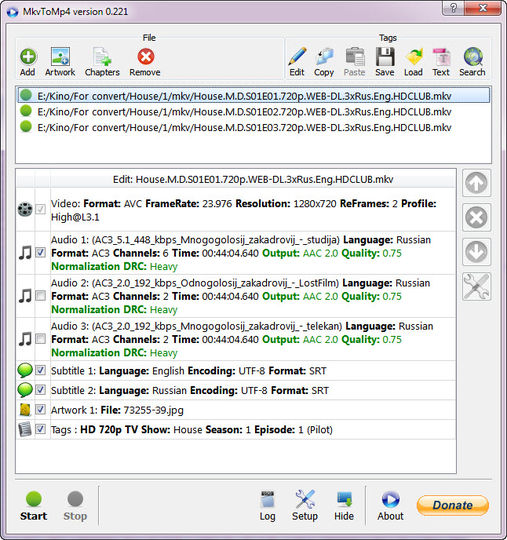Remove the selected file with Remove icon
Image resolution: width=507 pixels, height=540 pixels.
point(145,57)
